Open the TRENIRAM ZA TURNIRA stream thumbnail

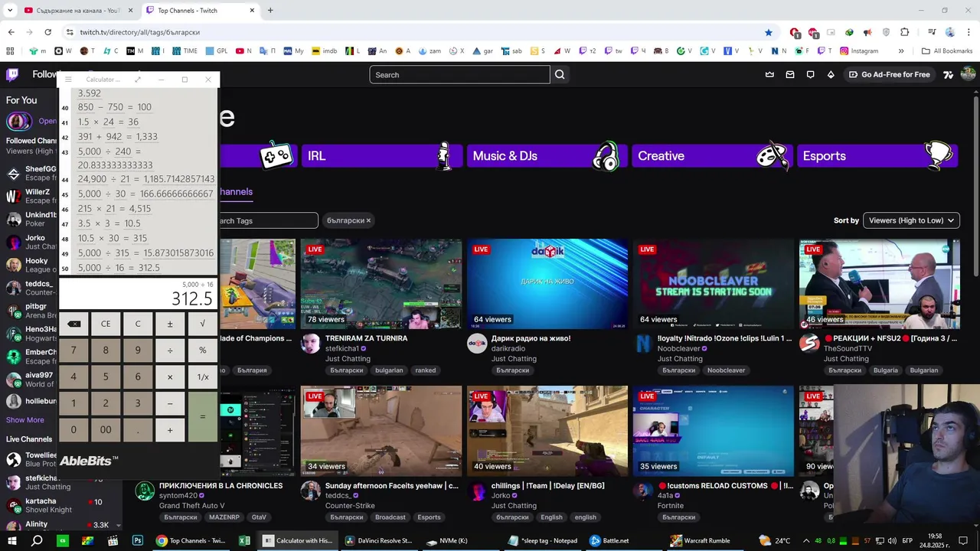(x=381, y=284)
